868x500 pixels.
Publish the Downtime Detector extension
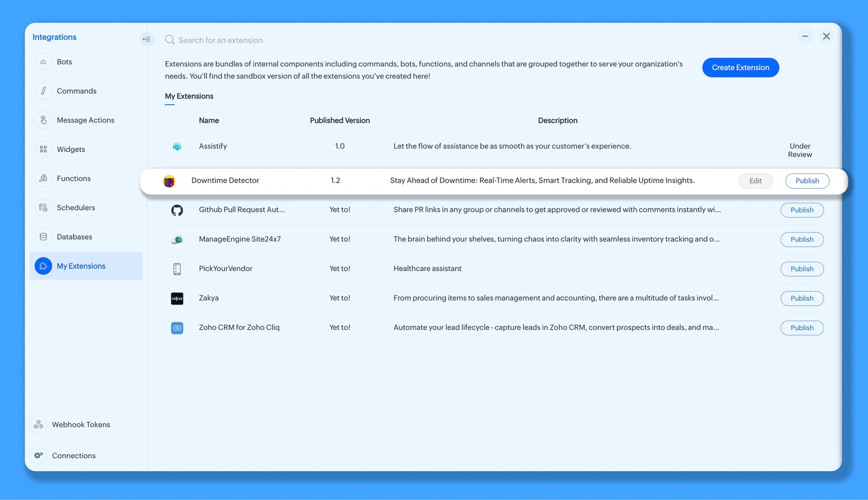click(x=807, y=181)
